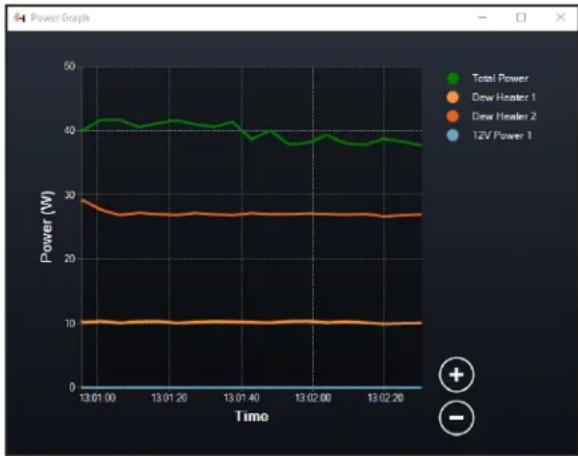Click the 0 value on power axis

[72, 387]
